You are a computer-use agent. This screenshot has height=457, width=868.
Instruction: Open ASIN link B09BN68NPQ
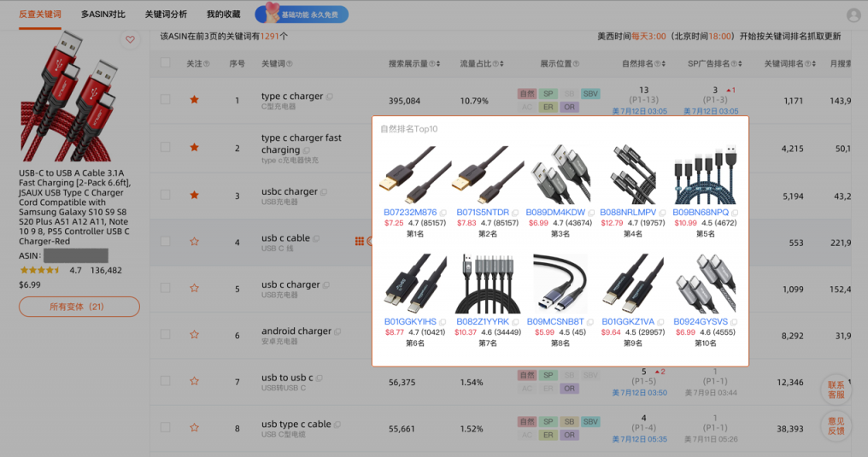point(700,213)
